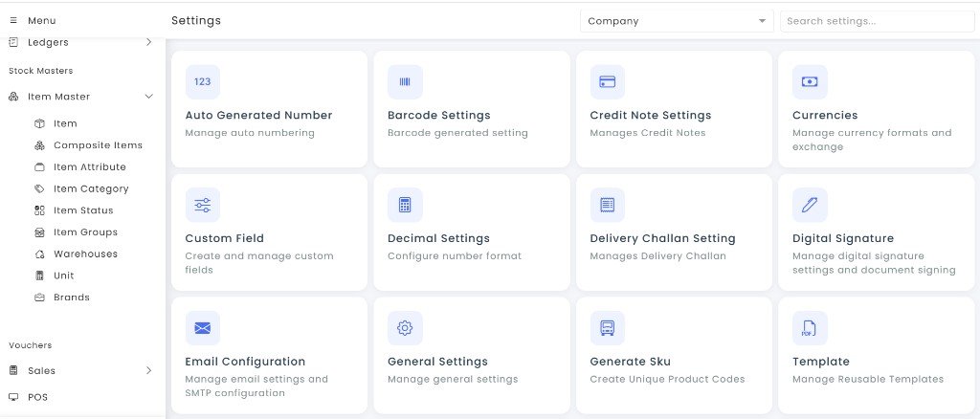Image resolution: width=980 pixels, height=419 pixels.
Task: Click the Menu label in header
Action: tap(41, 21)
